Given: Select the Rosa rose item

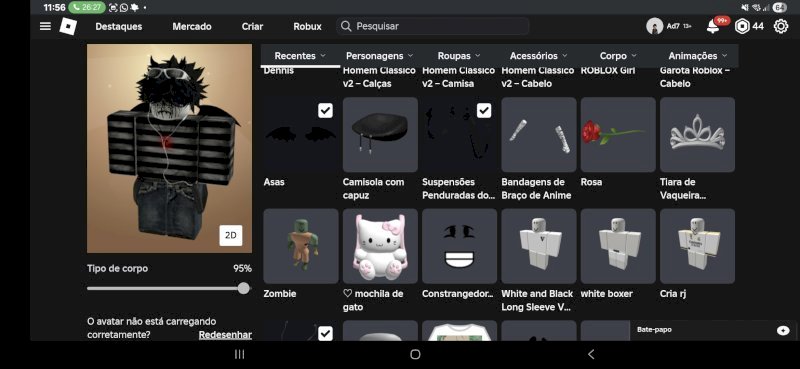Looking at the screenshot, I should coord(618,135).
